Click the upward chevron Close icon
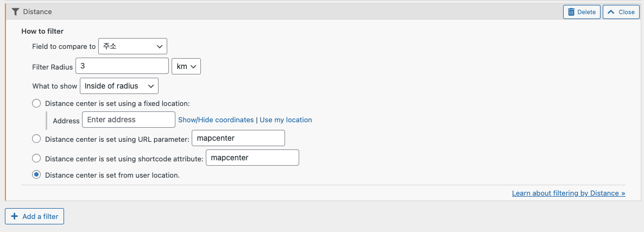The width and height of the screenshot is (644, 232). coord(611,12)
